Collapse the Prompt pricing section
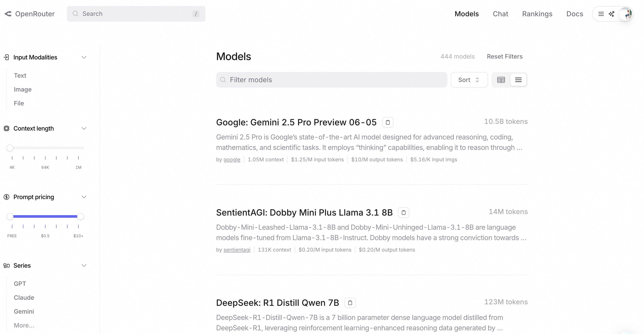The height and width of the screenshot is (334, 644). point(84,197)
